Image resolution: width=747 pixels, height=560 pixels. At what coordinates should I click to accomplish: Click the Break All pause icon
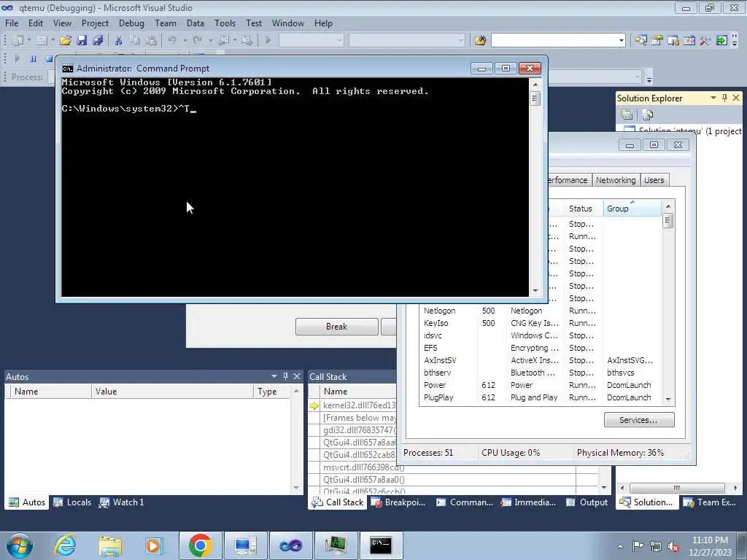(33, 58)
